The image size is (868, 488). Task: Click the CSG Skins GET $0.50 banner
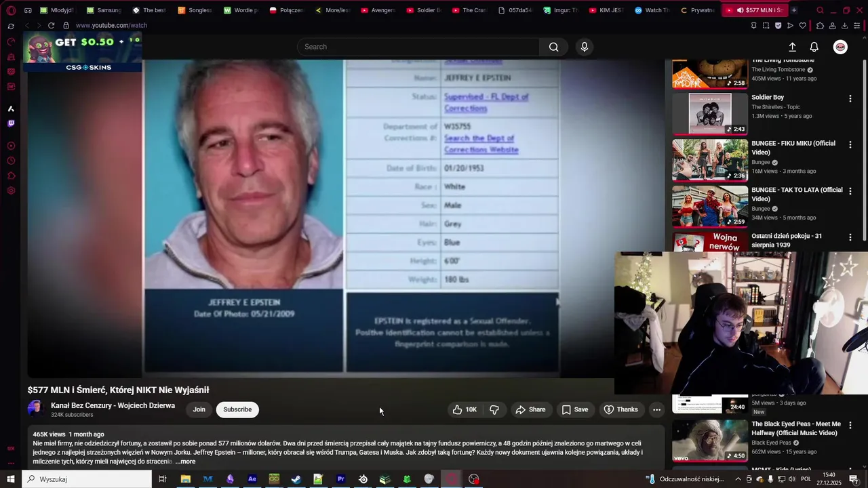pyautogui.click(x=83, y=52)
